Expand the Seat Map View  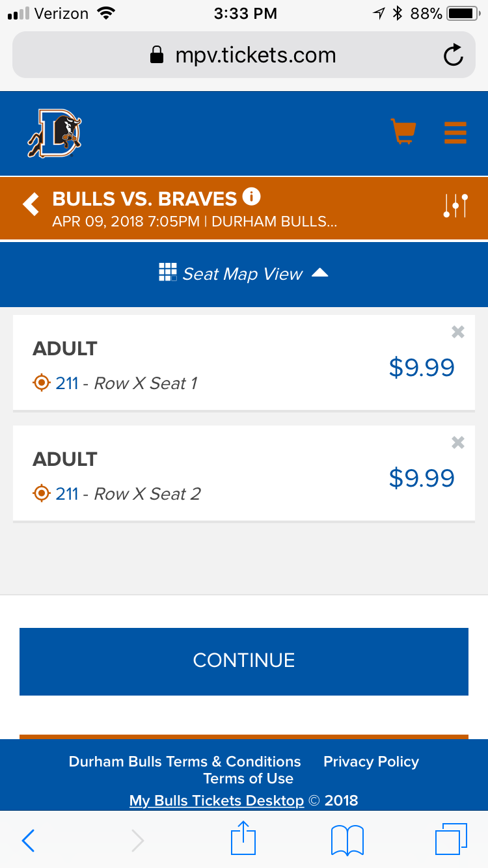coord(244,274)
